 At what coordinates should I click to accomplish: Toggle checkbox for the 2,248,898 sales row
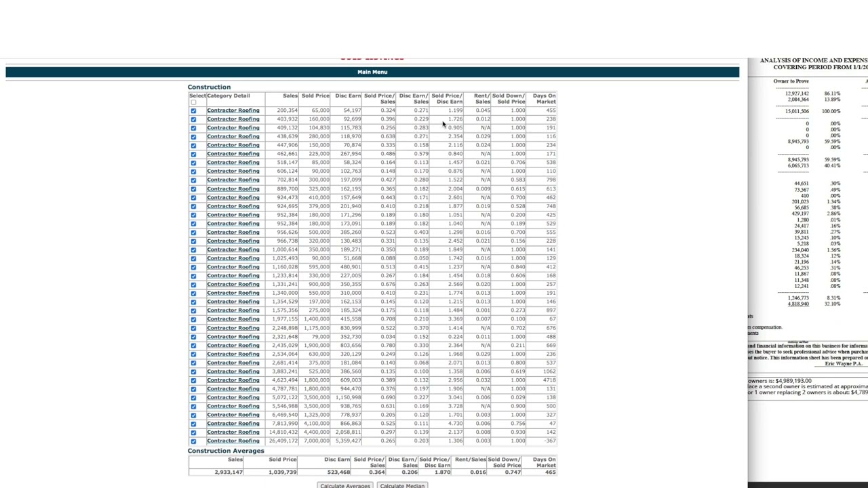coord(193,328)
